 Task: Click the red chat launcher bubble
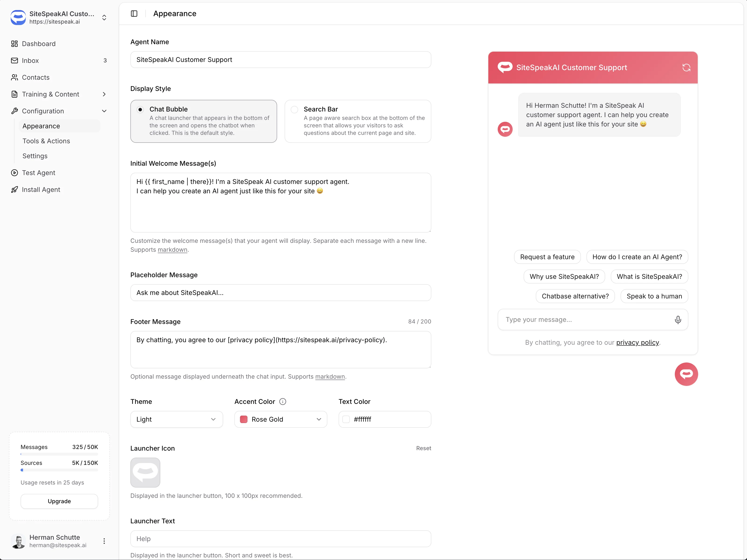coord(686,374)
